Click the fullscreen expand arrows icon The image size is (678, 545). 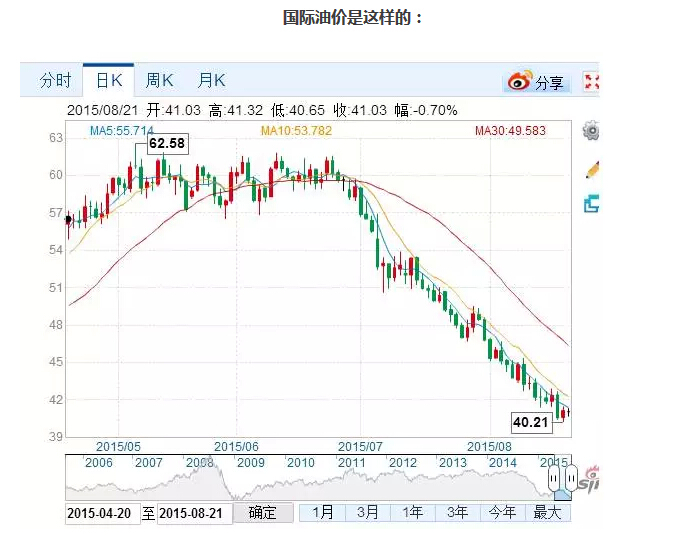coord(591,82)
